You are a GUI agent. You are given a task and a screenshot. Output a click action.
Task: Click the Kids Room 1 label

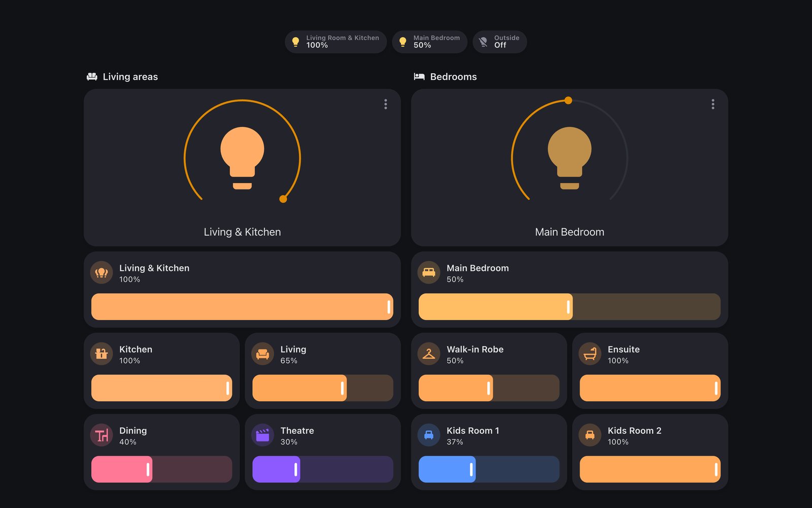473,431
